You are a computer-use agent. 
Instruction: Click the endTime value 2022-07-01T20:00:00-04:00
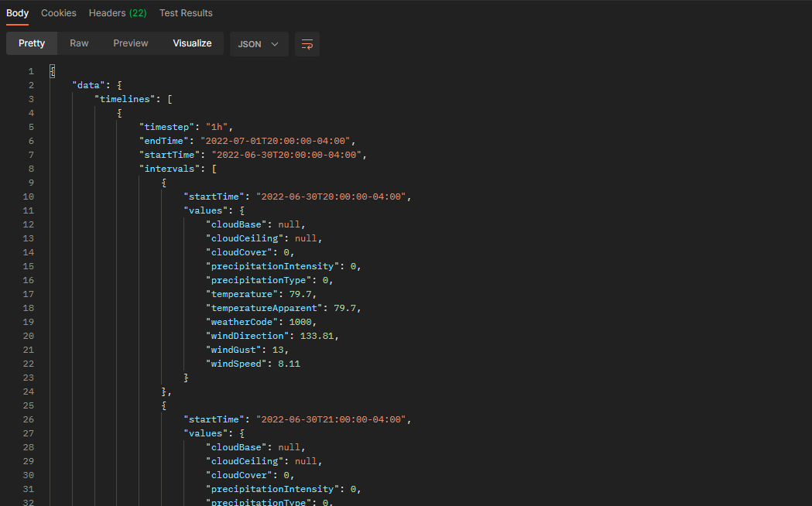tap(277, 141)
